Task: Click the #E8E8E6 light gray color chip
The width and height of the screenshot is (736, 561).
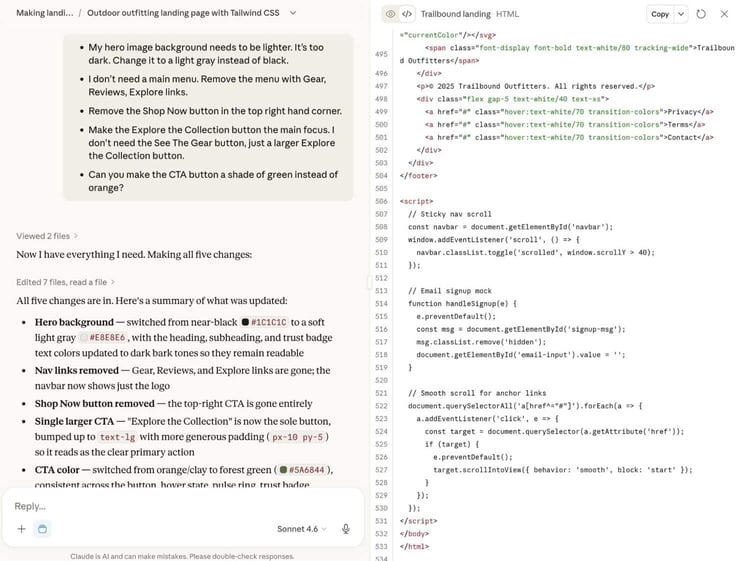Action: coord(102,338)
